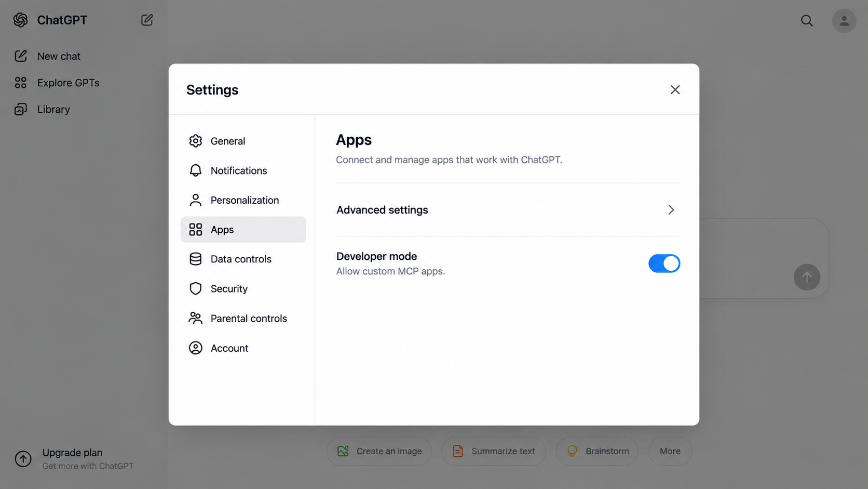The image size is (868, 489).
Task: Open the General settings tab
Action: coord(243,141)
